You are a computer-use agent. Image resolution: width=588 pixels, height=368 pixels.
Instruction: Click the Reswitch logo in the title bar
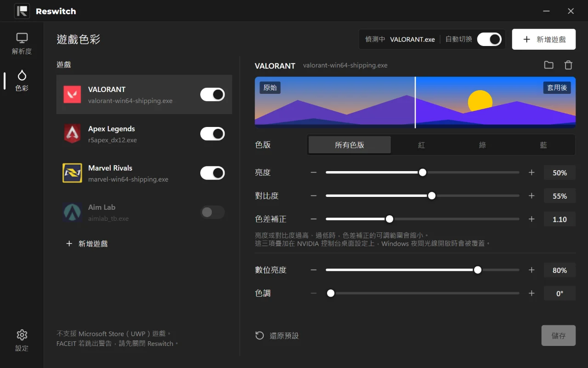(x=22, y=11)
